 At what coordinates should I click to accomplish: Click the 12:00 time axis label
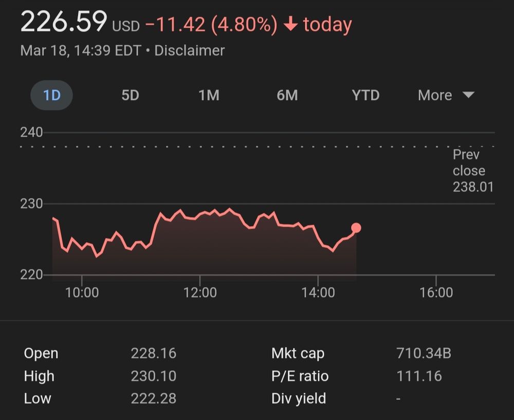[200, 293]
